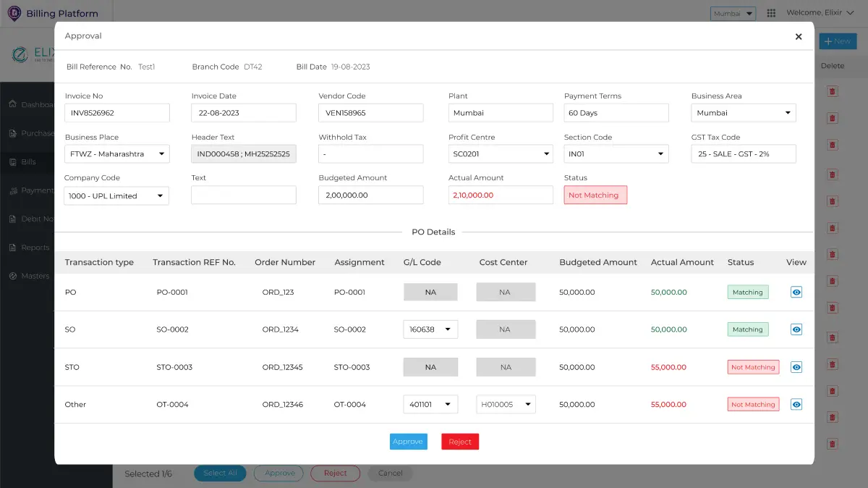The height and width of the screenshot is (488, 868).
Task: Click the Billing Platform logo icon
Action: tap(14, 13)
